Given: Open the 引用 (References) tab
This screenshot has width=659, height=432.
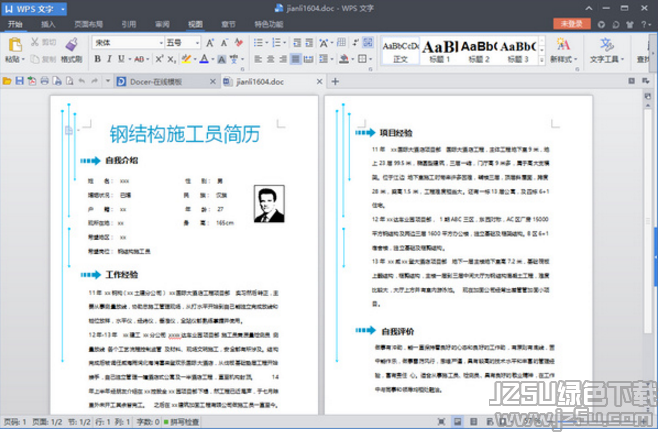Looking at the screenshot, I should tap(129, 24).
